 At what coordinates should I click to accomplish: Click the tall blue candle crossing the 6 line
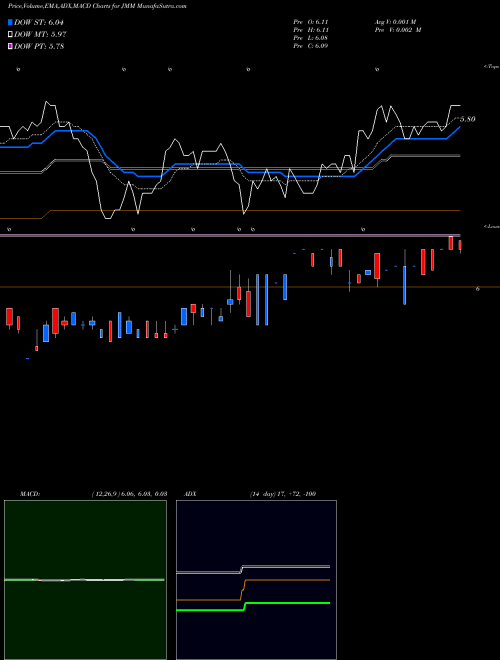click(404, 285)
